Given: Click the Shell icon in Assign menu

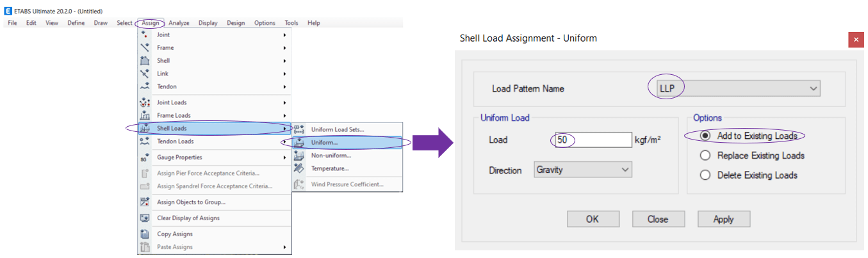Looking at the screenshot, I should coord(145,61).
